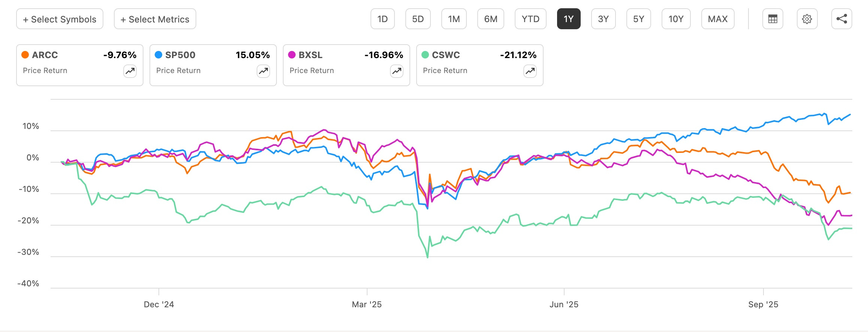
Task: Open chart settings gear icon
Action: (x=807, y=19)
